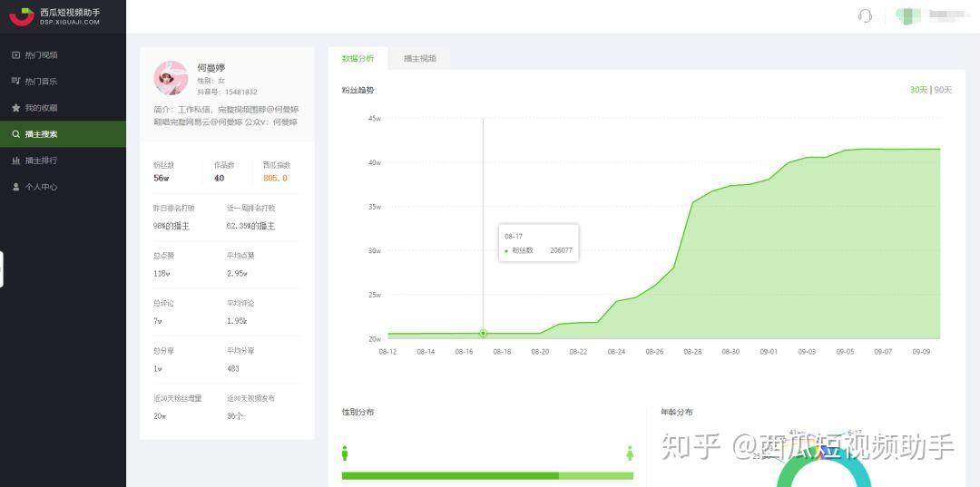Select the 播主搜索 search icon

click(x=16, y=134)
